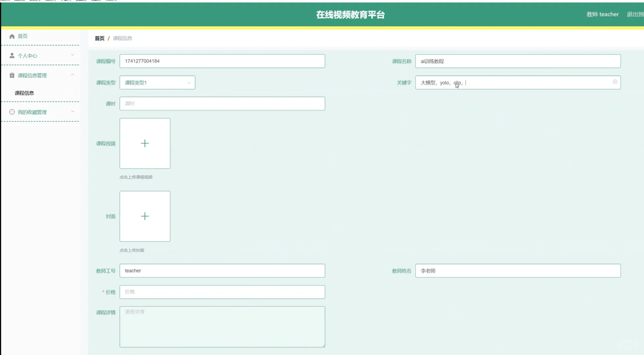
Task: Open 首页 in the sidebar menu
Action: [22, 36]
